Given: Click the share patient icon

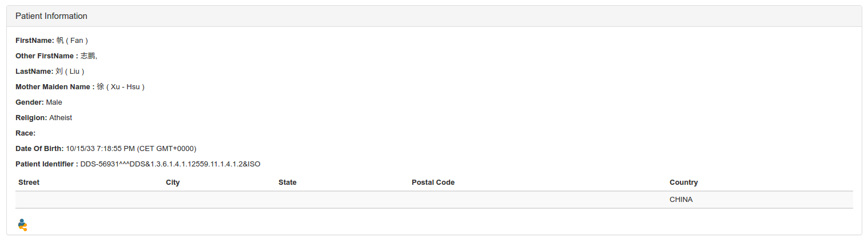Looking at the screenshot, I should click(22, 225).
